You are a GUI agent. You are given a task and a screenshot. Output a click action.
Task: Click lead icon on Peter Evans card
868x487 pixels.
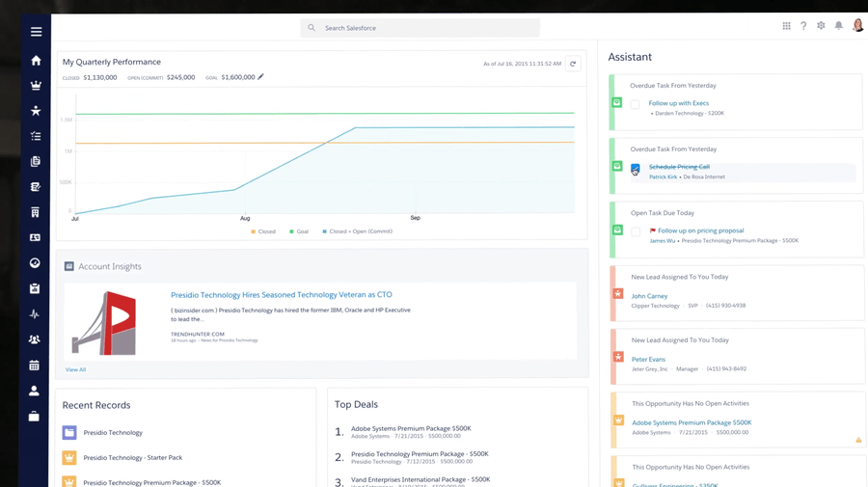click(x=619, y=357)
